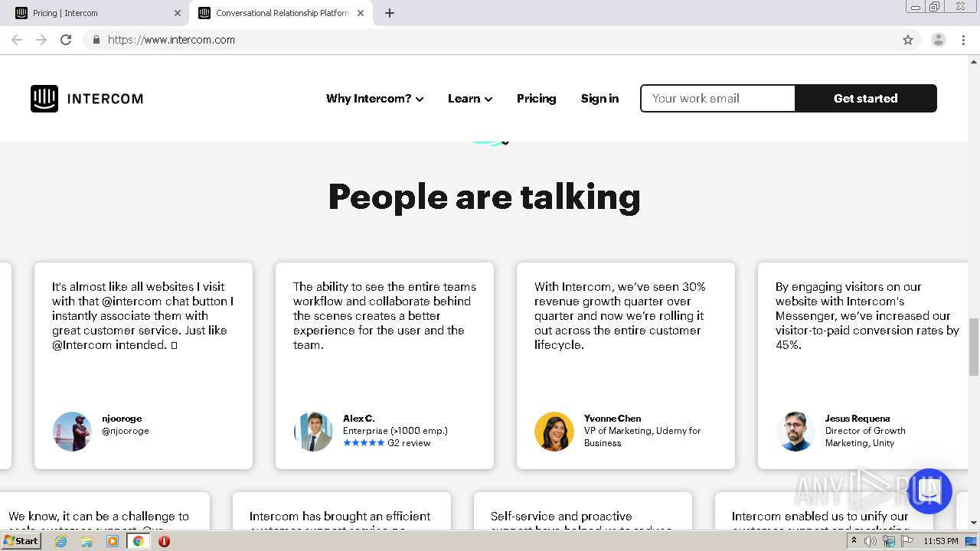
Task: Open Windows Start menu
Action: click(21, 541)
